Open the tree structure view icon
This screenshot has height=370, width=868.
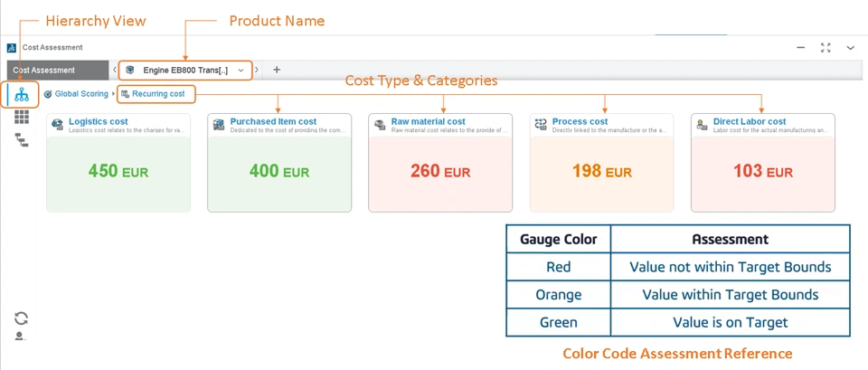click(22, 140)
